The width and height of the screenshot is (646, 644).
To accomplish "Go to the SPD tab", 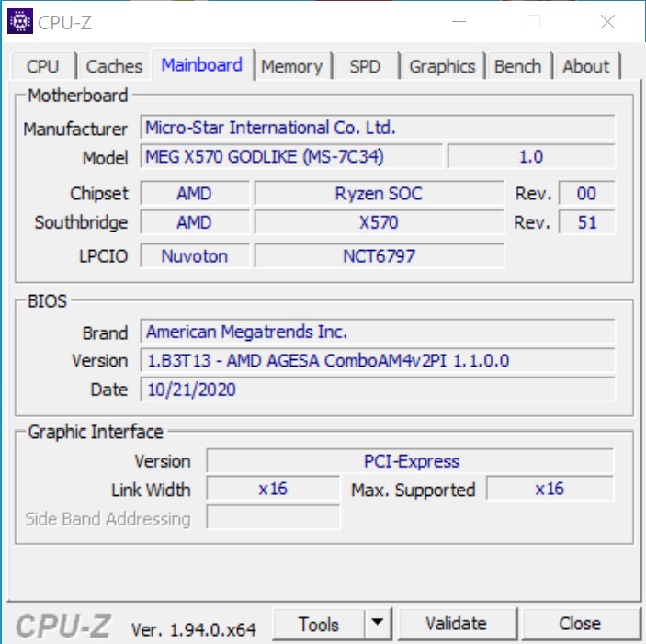I will pyautogui.click(x=365, y=66).
